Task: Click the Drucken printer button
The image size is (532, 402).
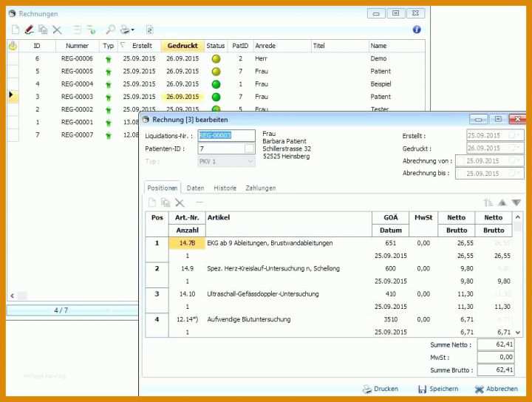Action: (381, 389)
